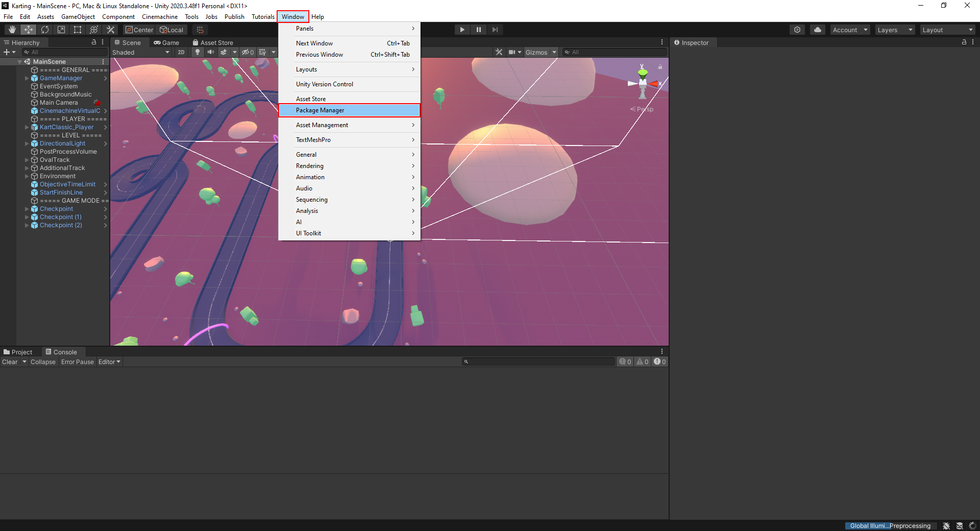Screen dimensions: 980x531
Task: Open the Cache Server status icon
Action: pyautogui.click(x=960, y=526)
